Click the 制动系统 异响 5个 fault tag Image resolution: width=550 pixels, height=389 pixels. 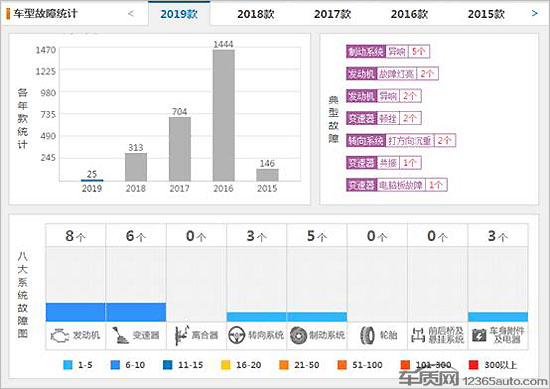point(388,52)
